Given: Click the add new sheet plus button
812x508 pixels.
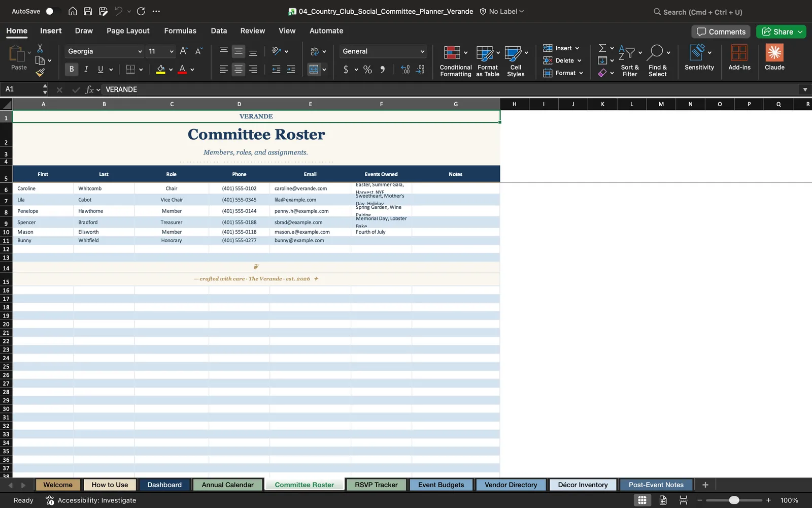Looking at the screenshot, I should (x=705, y=485).
